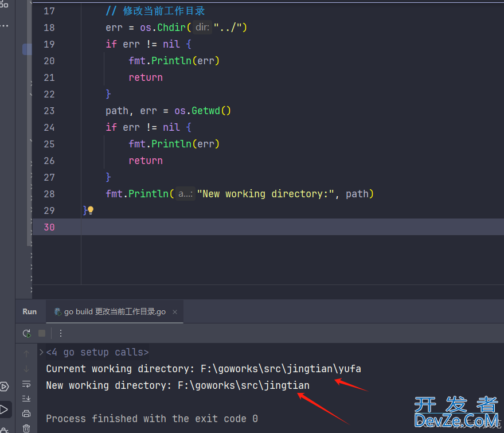Click the "../" string literal on line 18
The width and height of the screenshot is (504, 433).
[228, 28]
